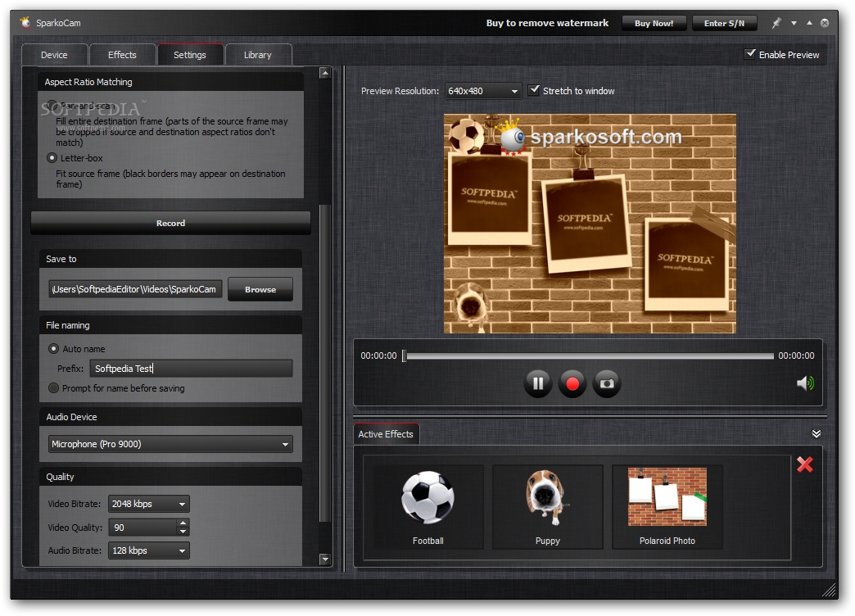Click the playback progress track
The width and height of the screenshot is (855, 616).
tap(590, 356)
